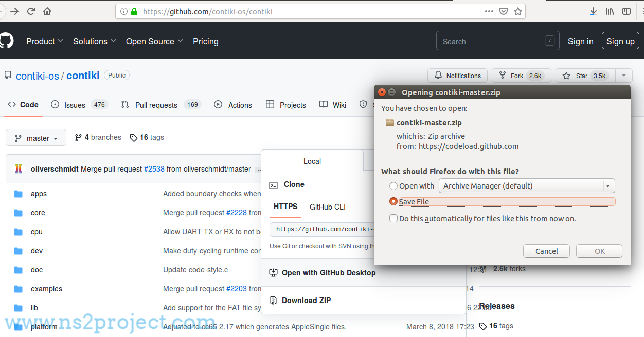Go to browser home icon

[47, 11]
